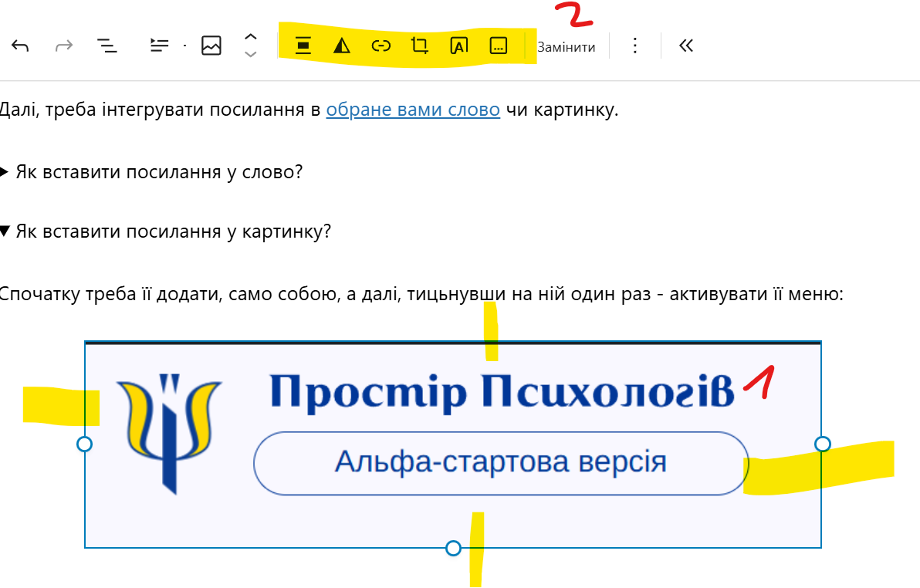Click the Image block type icon

211,46
